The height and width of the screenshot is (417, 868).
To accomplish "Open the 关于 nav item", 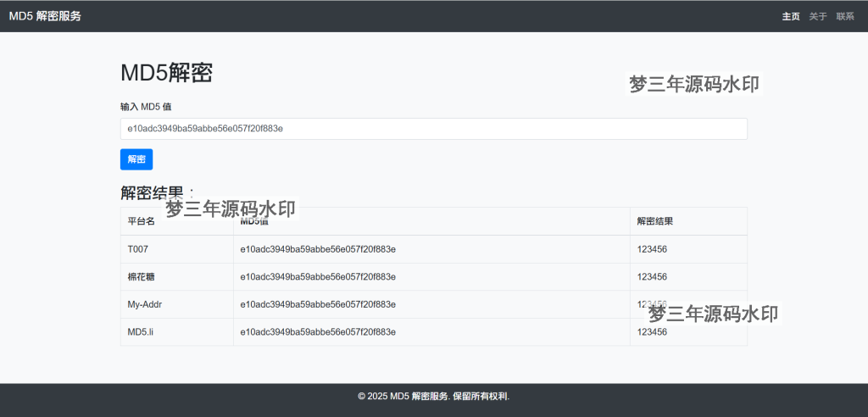I will click(818, 17).
